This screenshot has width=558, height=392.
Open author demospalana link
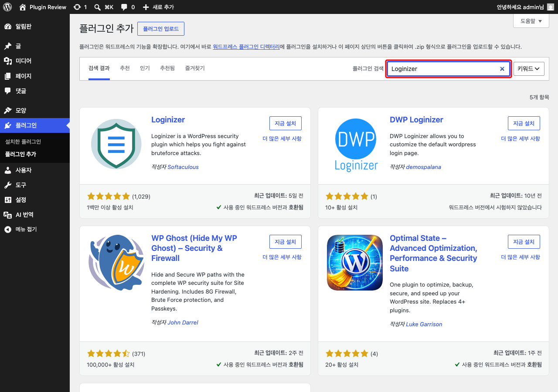coord(423,167)
